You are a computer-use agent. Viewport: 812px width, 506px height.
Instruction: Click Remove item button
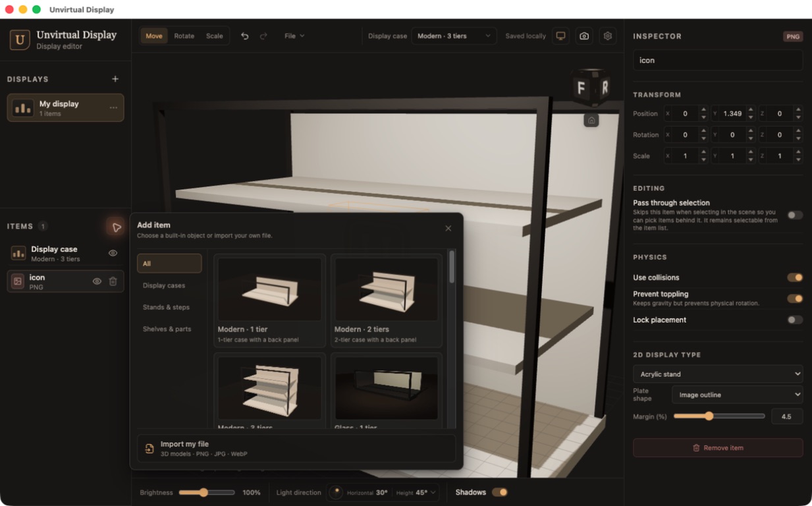point(718,448)
